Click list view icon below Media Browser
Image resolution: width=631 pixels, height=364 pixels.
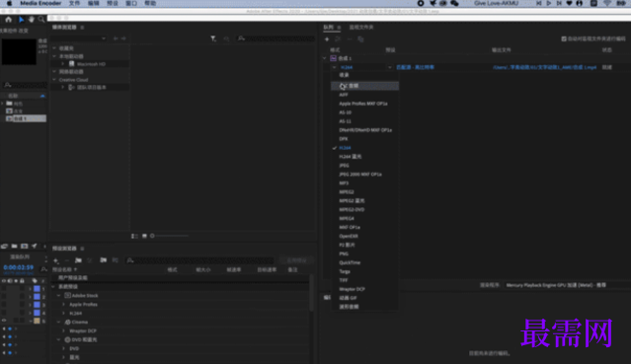pyautogui.click(x=134, y=236)
